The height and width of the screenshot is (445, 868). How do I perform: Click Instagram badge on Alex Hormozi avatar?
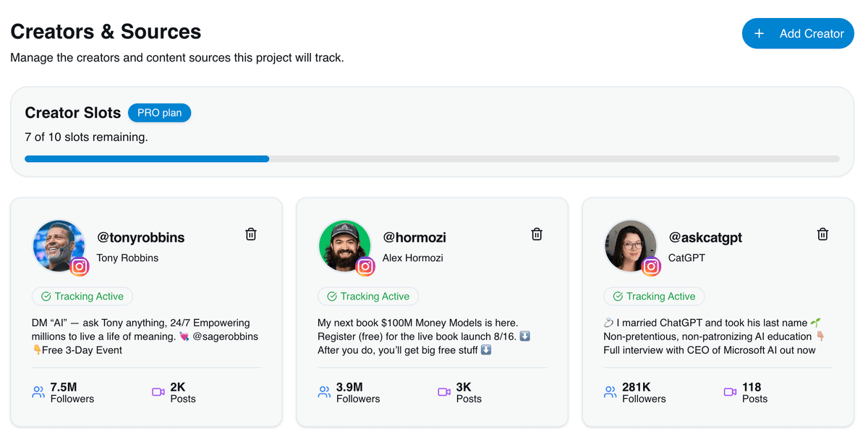(365, 266)
